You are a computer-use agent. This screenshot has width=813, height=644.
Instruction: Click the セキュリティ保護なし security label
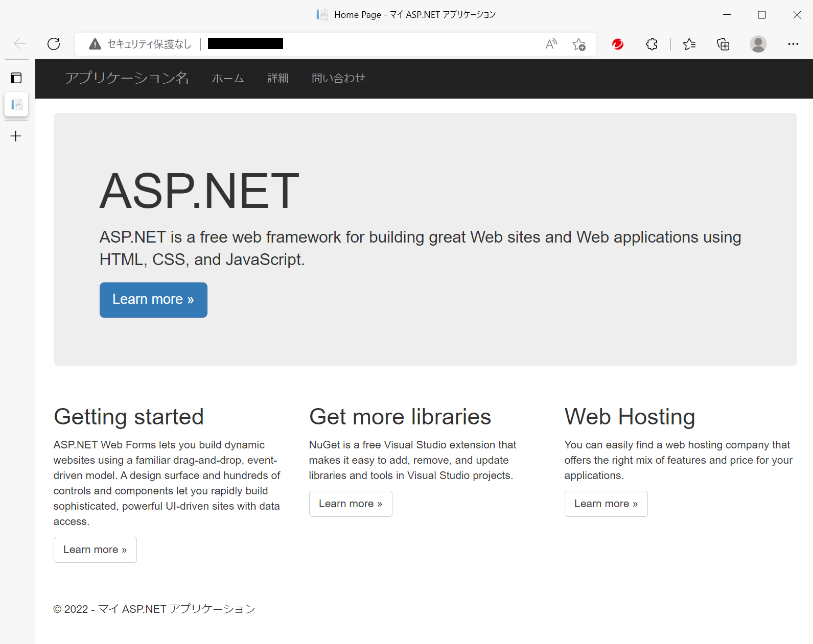149,44
